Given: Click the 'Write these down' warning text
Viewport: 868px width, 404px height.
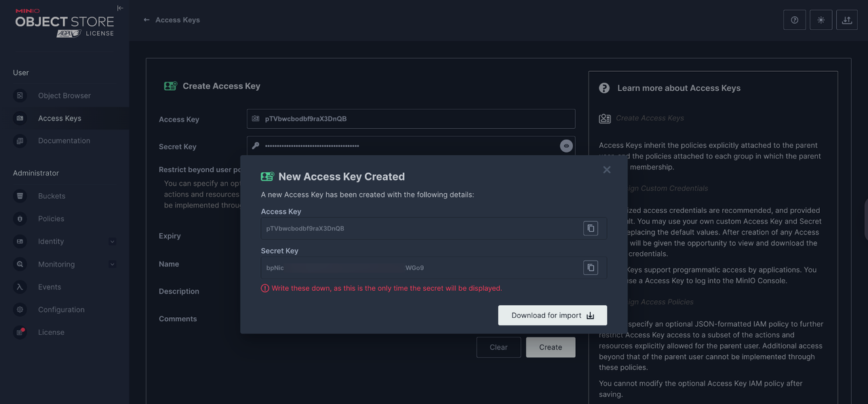Looking at the screenshot, I should (387, 288).
